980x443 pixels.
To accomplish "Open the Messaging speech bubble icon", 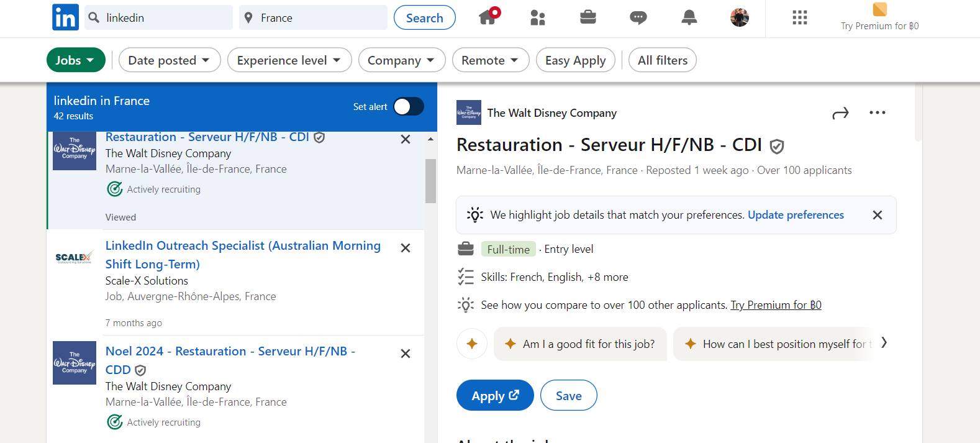I will (x=638, y=18).
